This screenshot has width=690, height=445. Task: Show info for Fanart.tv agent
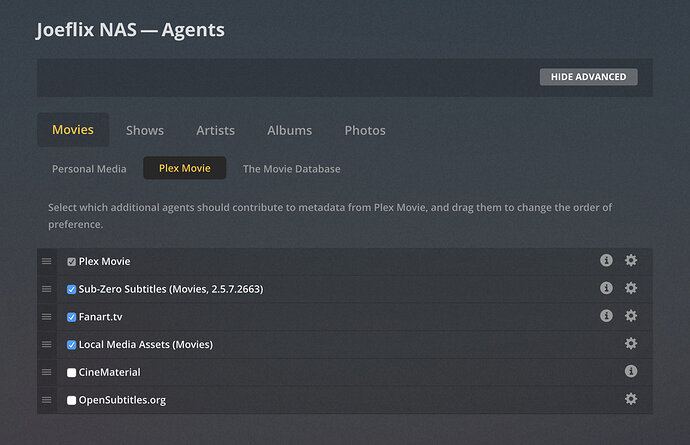(x=606, y=316)
